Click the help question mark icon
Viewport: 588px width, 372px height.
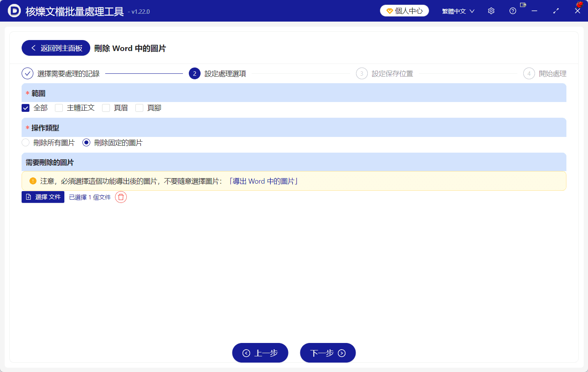point(513,11)
